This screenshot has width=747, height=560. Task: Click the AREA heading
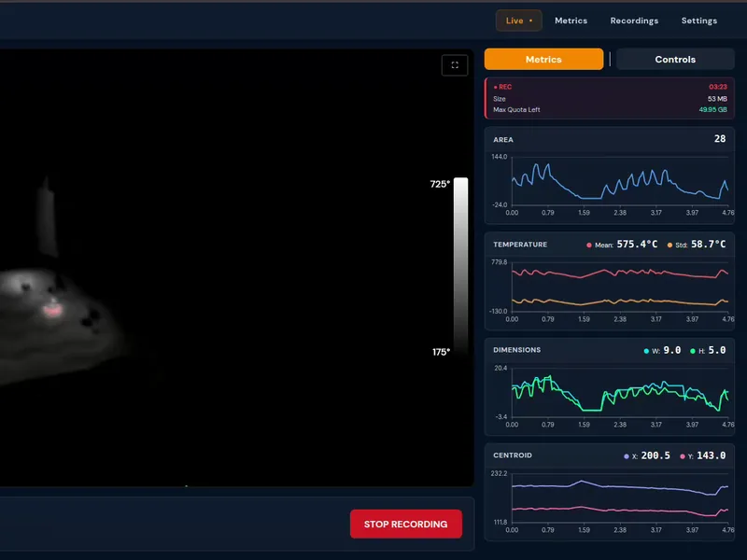pos(503,140)
